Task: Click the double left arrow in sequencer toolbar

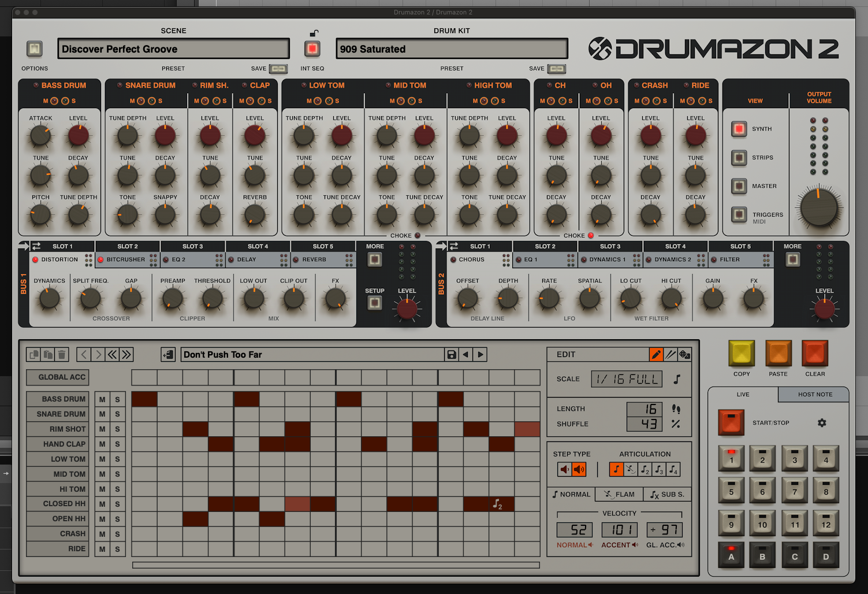Action: (x=112, y=354)
